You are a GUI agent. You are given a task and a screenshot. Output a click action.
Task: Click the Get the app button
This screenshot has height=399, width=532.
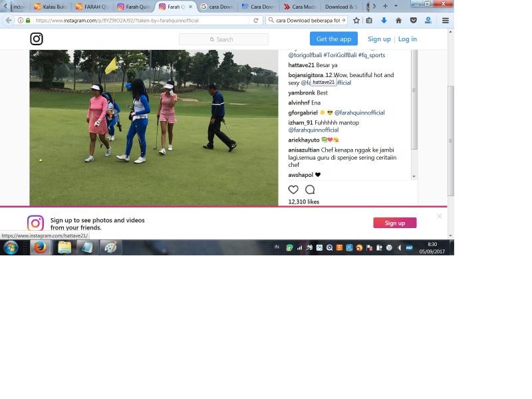(x=334, y=39)
